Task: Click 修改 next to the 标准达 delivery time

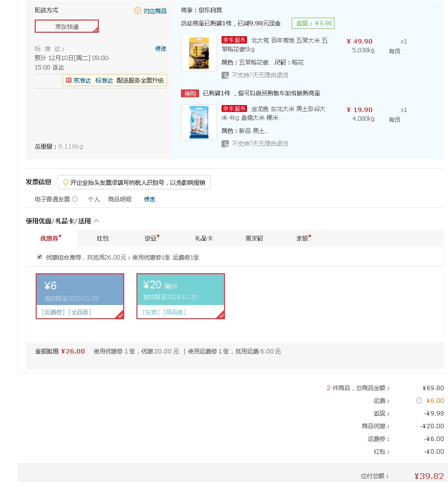Action: coord(161,48)
